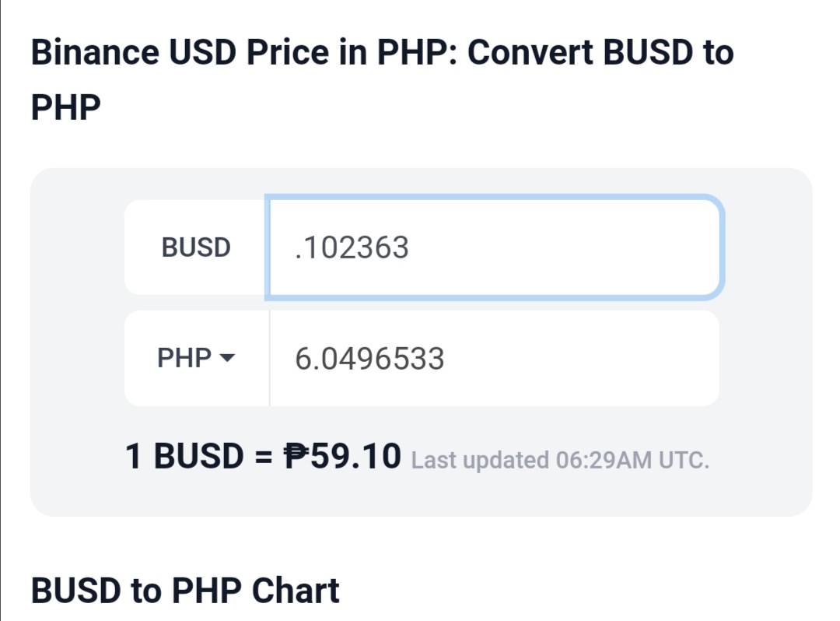Viewport: 840px width, 621px height.
Task: Click the equals sign in the rate line
Action: click(x=263, y=457)
